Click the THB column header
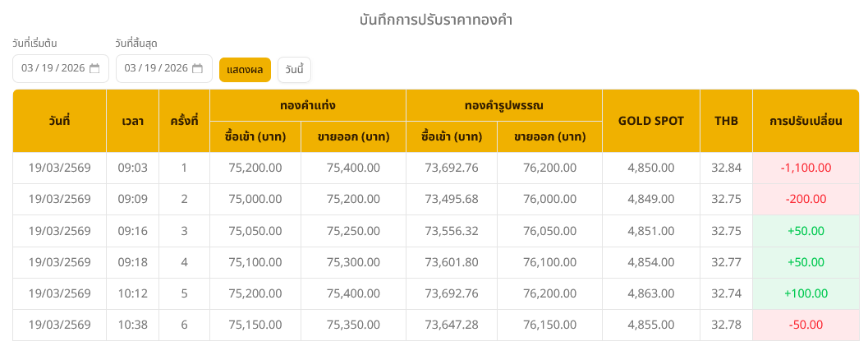 pos(726,121)
